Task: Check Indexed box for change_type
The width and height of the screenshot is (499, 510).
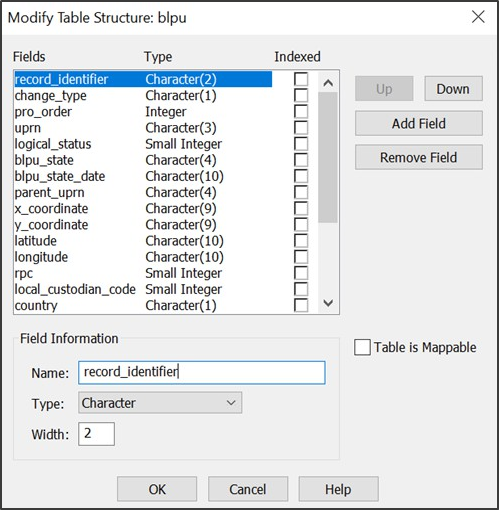Action: [x=301, y=95]
